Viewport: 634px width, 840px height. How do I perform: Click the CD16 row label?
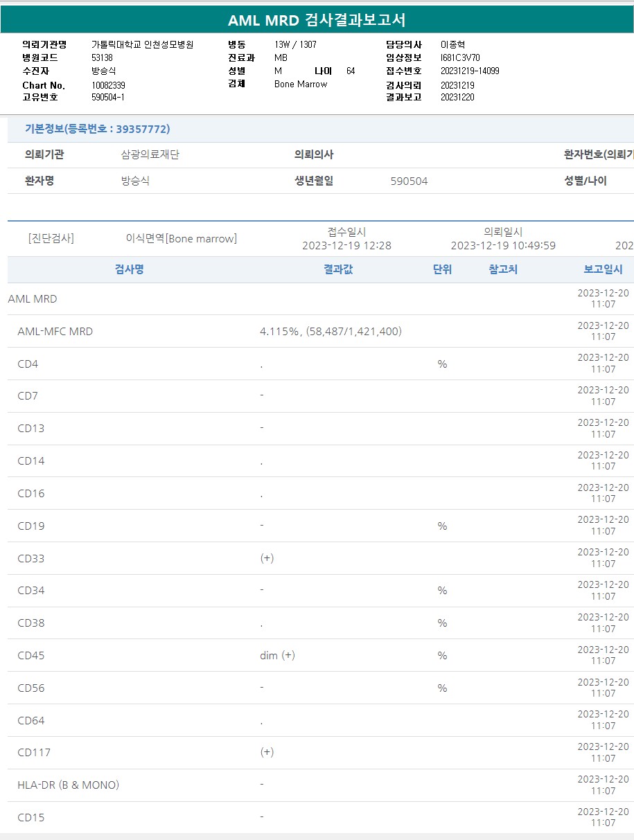pos(30,494)
